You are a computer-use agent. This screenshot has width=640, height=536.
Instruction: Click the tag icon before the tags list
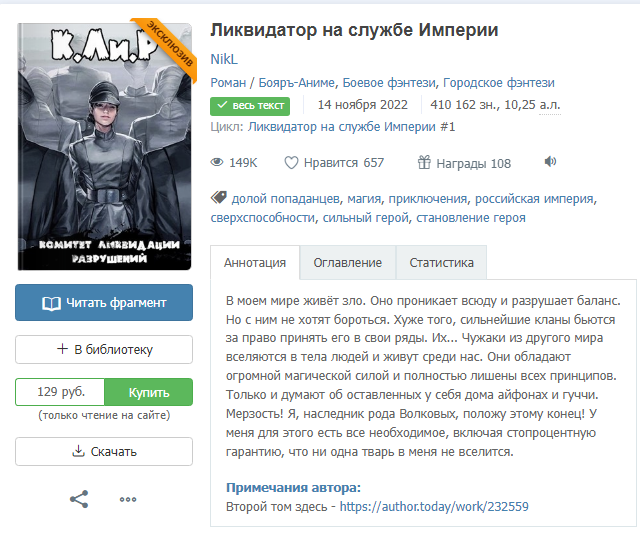(x=219, y=198)
